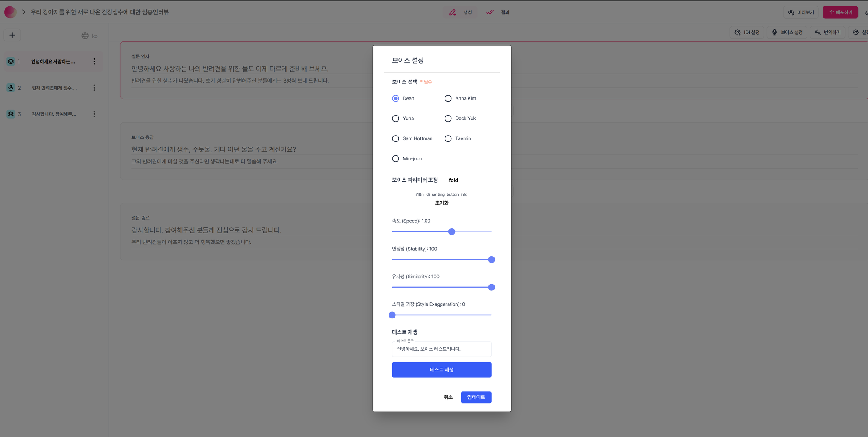This screenshot has height=437, width=868.
Task: Open the ko language globe selector
Action: 89,36
